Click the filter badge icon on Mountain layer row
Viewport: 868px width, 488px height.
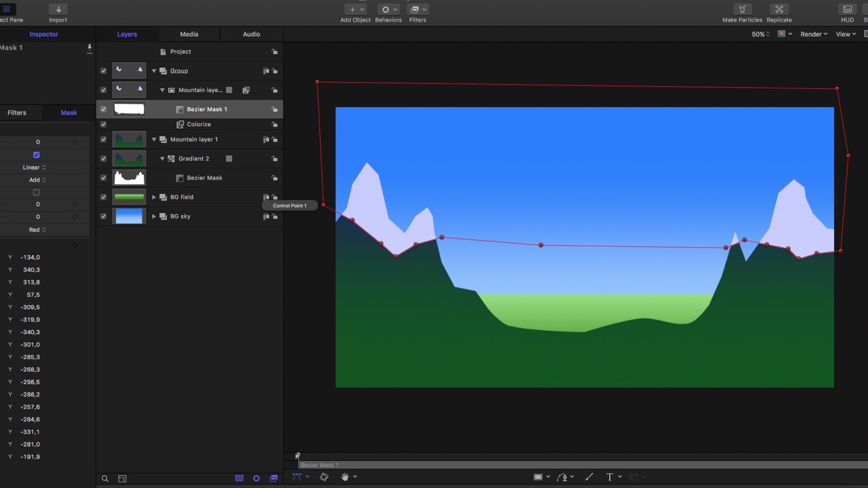point(245,90)
